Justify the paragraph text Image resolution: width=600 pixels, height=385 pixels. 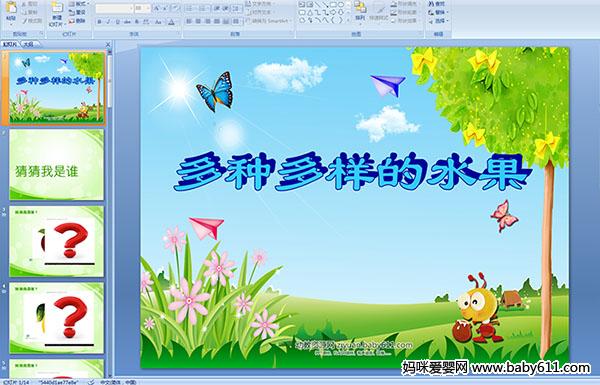click(x=217, y=21)
